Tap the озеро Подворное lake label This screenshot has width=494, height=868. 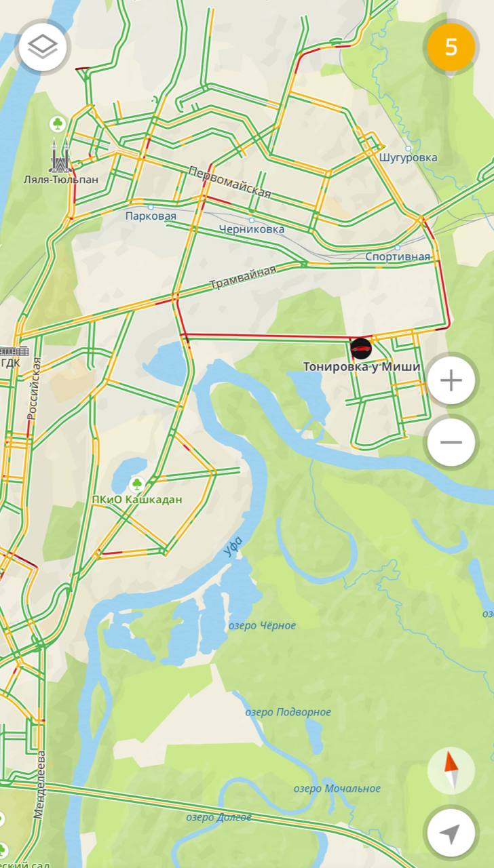point(288,711)
